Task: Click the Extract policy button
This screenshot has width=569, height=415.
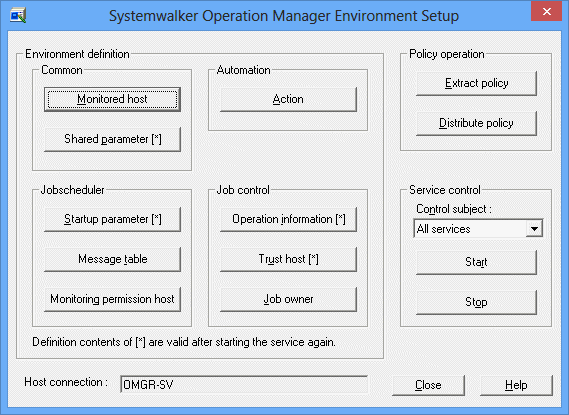Action: (x=476, y=83)
